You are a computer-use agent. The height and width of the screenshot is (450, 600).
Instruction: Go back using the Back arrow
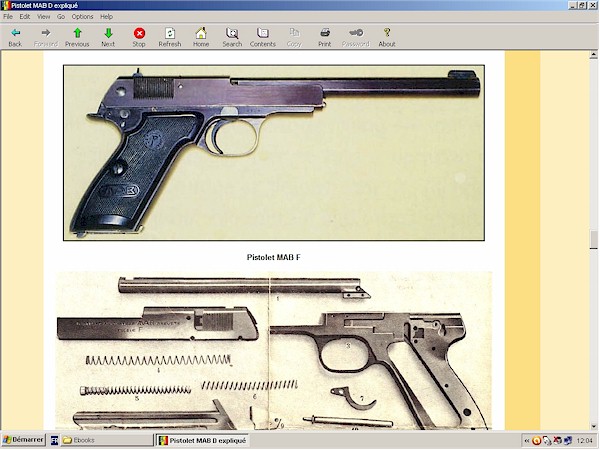coord(15,38)
